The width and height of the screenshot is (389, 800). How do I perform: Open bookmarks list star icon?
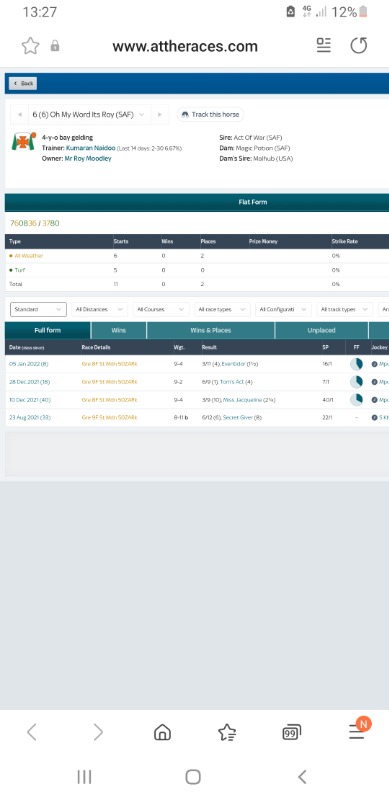pos(227,733)
